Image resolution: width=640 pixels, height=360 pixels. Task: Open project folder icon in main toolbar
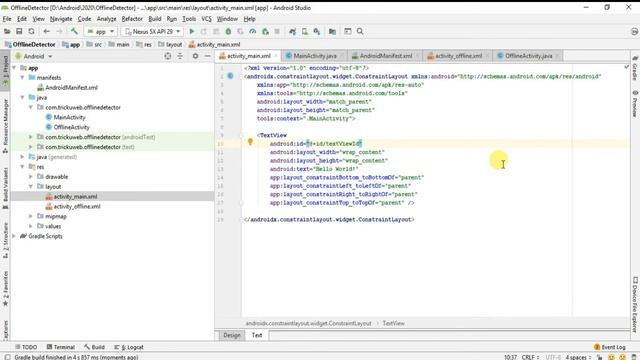pyautogui.click(x=7, y=31)
